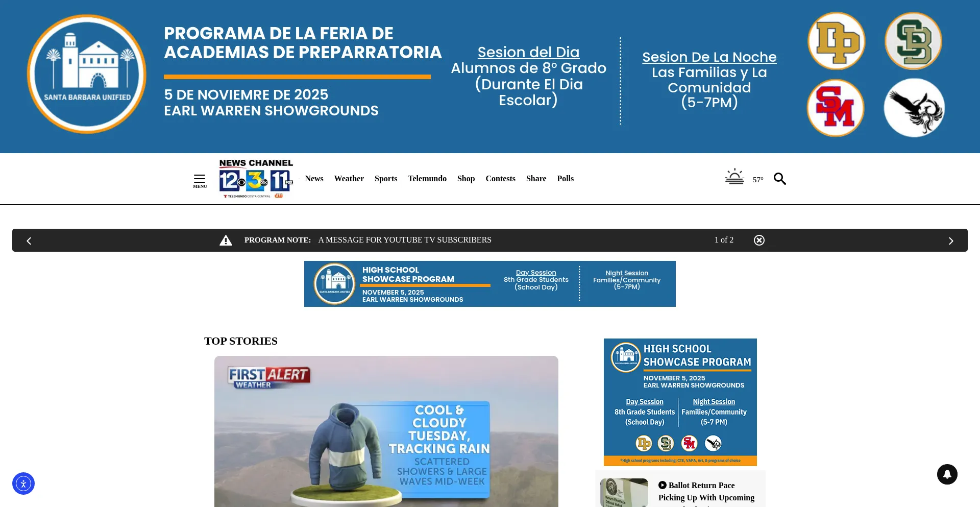Open the hamburger MENU icon

pos(200,180)
